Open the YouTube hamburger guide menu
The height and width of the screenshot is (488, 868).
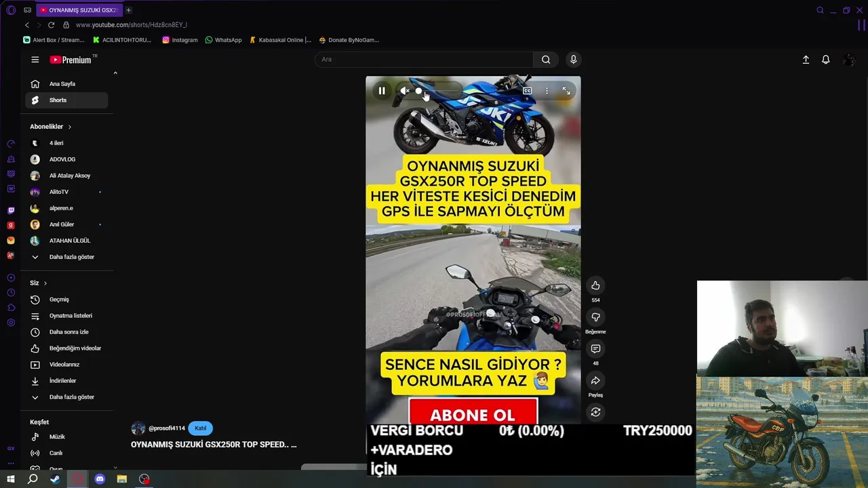[35, 60]
